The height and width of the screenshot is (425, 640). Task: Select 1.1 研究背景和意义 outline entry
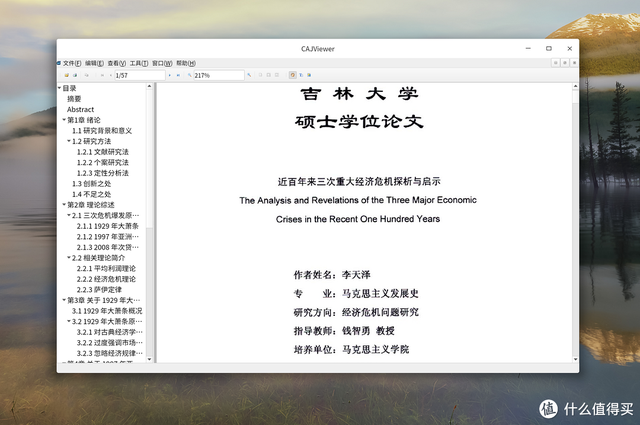point(102,131)
